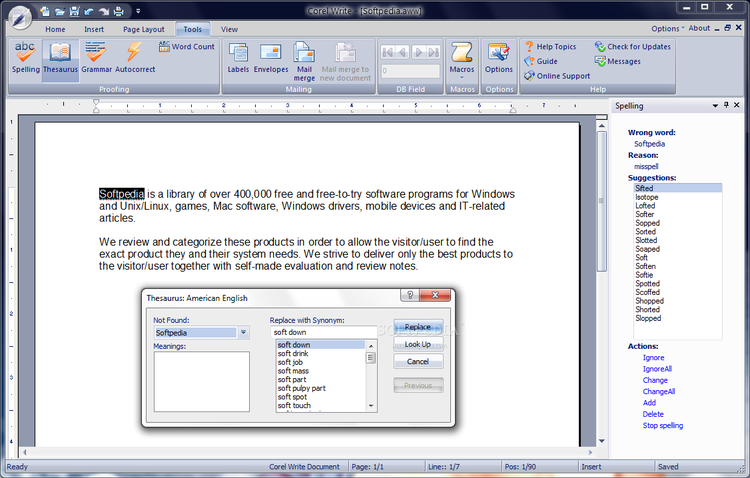Image resolution: width=750 pixels, height=478 pixels.
Task: Click Mail merge to new document
Action: coord(345,62)
